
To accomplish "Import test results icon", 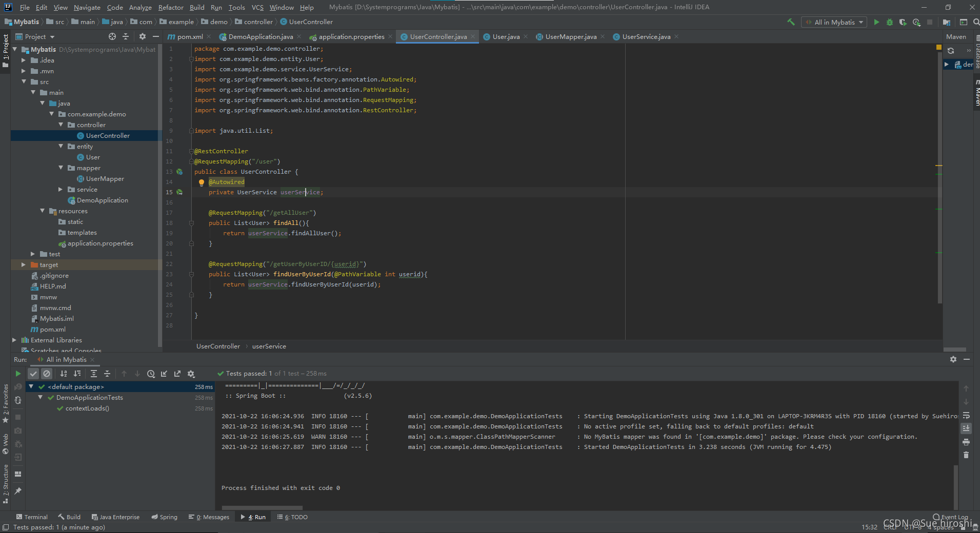I will click(164, 374).
